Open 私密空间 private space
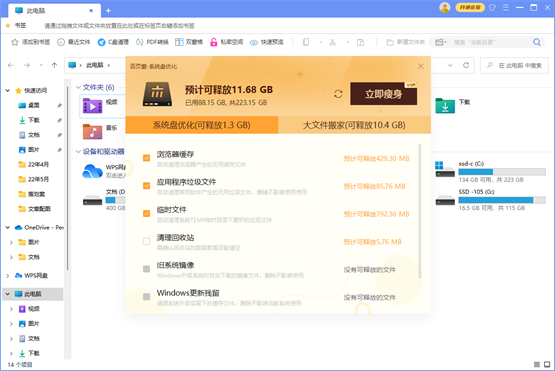Image resolution: width=555 pixels, height=371 pixels. 227,42
